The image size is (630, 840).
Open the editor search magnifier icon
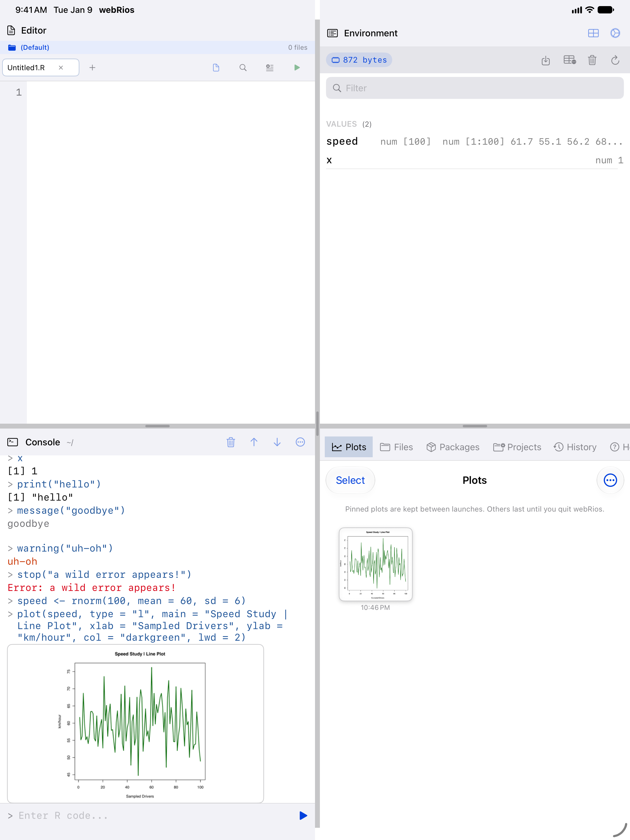click(243, 67)
